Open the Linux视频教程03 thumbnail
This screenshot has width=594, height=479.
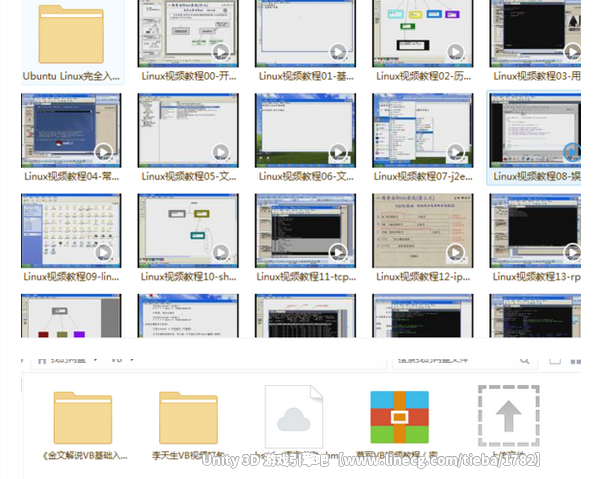(535, 33)
